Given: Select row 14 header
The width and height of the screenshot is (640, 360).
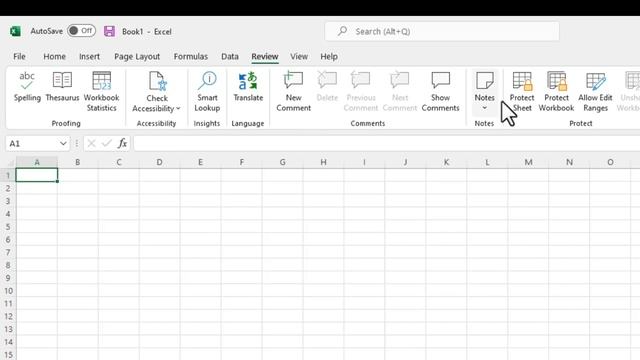Looking at the screenshot, I should (8, 342).
